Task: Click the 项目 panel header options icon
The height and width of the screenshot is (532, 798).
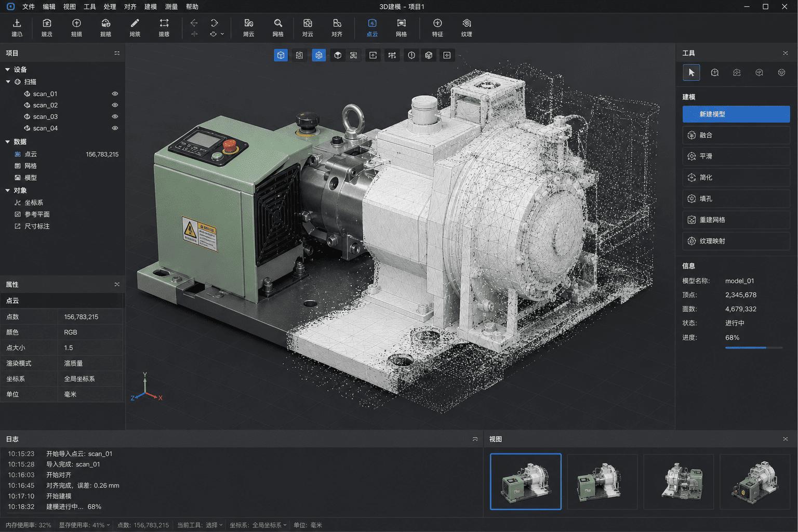Action: [117, 53]
